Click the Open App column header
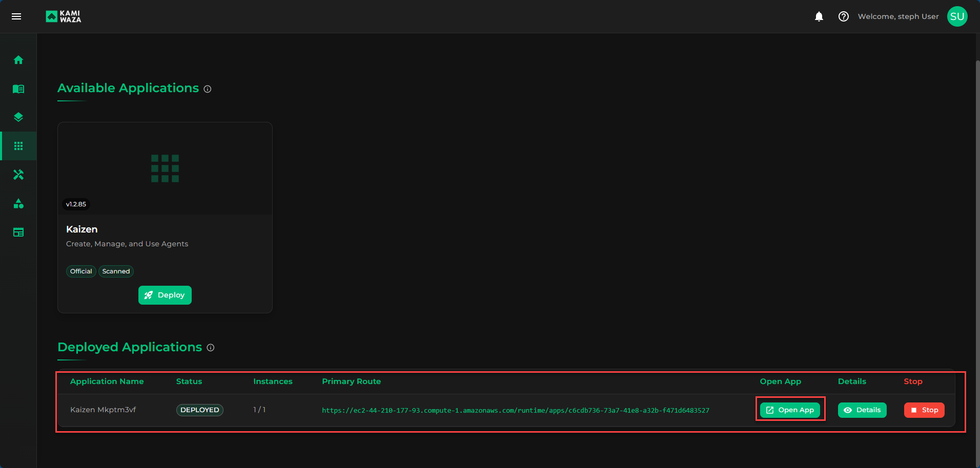The width and height of the screenshot is (980, 468). pyautogui.click(x=780, y=381)
